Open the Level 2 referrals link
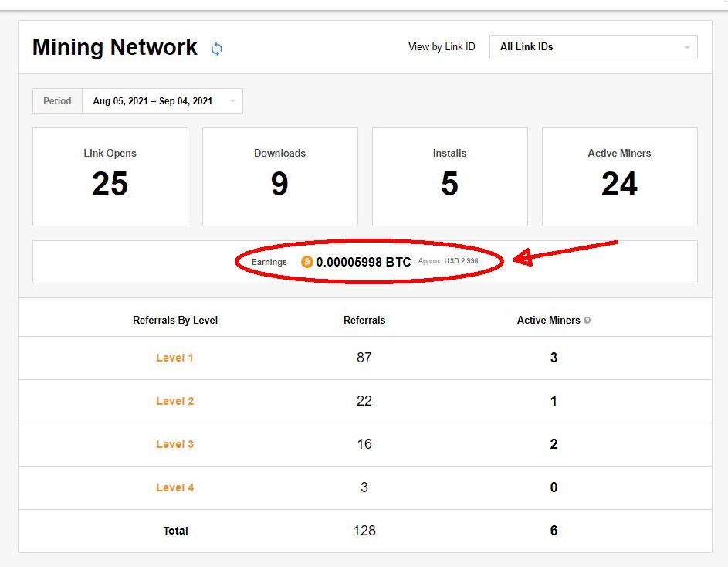Image resolution: width=728 pixels, height=567 pixels. click(174, 401)
